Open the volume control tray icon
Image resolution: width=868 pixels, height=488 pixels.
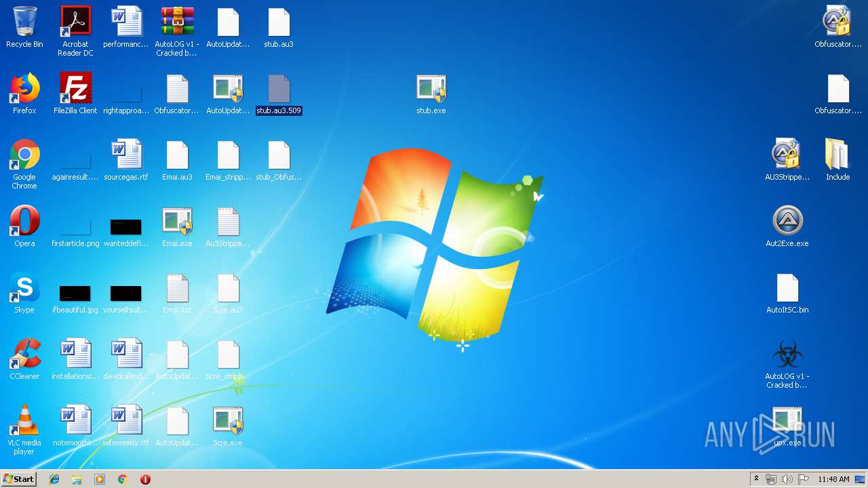pos(787,479)
